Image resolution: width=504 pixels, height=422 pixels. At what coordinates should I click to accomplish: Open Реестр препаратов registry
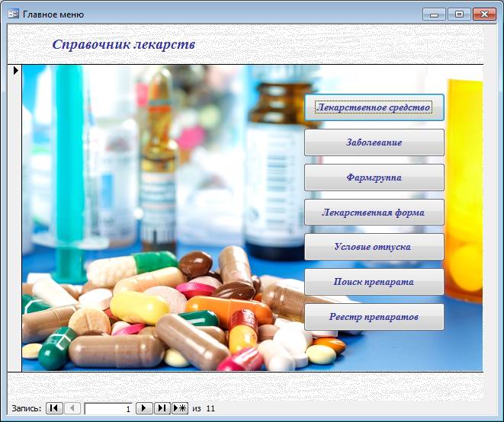374,317
